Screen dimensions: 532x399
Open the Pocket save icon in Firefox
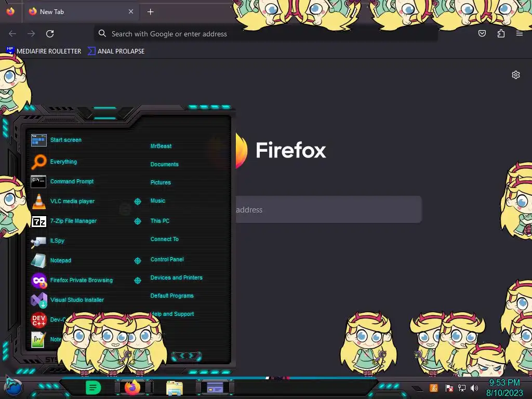coord(482,33)
